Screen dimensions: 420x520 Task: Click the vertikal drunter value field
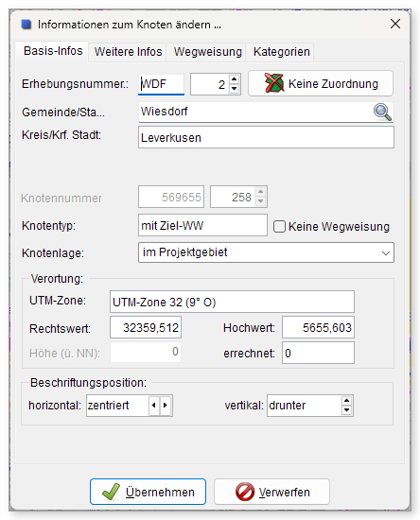tap(304, 406)
